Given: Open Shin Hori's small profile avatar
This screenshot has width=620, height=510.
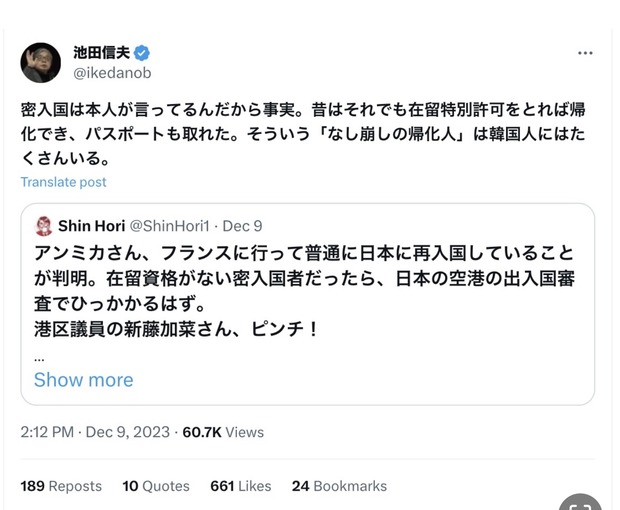Looking at the screenshot, I should pos(43,226).
